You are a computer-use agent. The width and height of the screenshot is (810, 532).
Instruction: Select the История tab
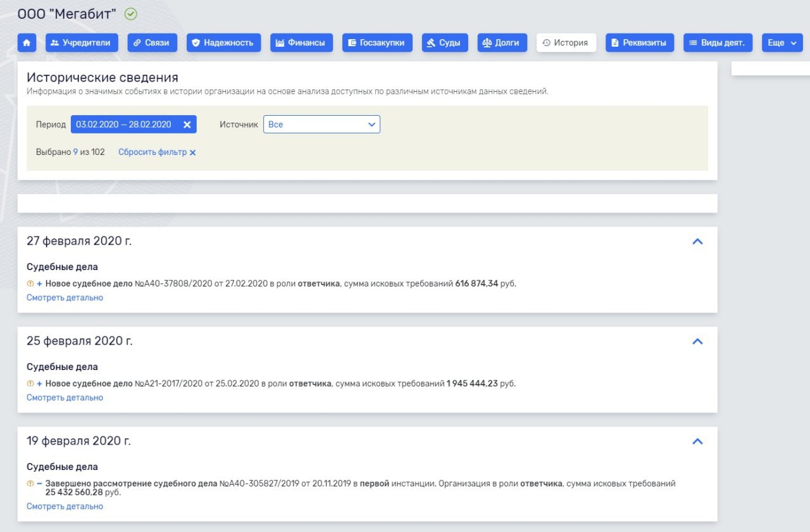pyautogui.click(x=566, y=42)
